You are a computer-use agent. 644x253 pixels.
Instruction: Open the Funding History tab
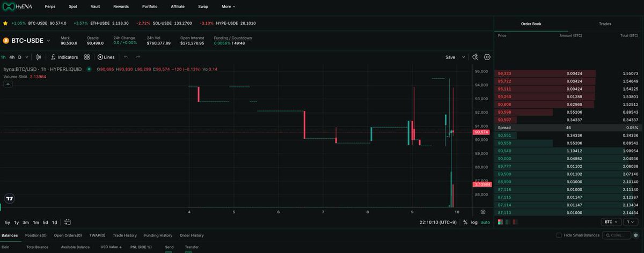click(158, 235)
